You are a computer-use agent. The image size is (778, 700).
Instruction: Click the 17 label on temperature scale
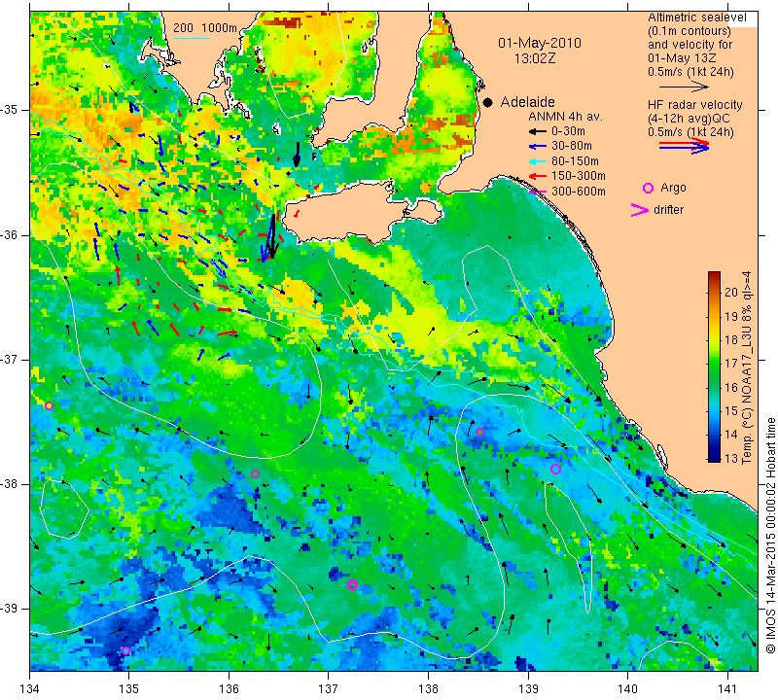pyautogui.click(x=731, y=364)
